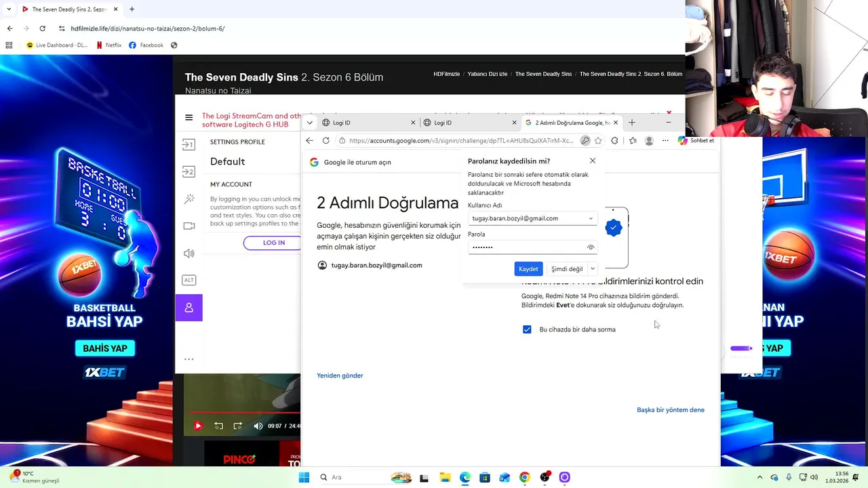Viewport: 868px width, 488px height.
Task: Select Source 2 icon in Logi sidebar
Action: point(189,171)
